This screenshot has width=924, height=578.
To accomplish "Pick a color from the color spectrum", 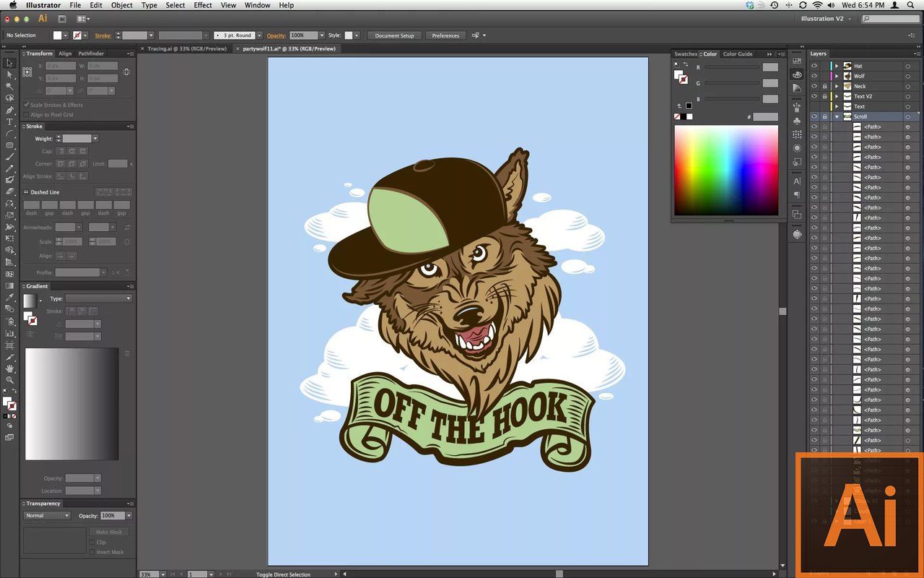I will (x=726, y=171).
